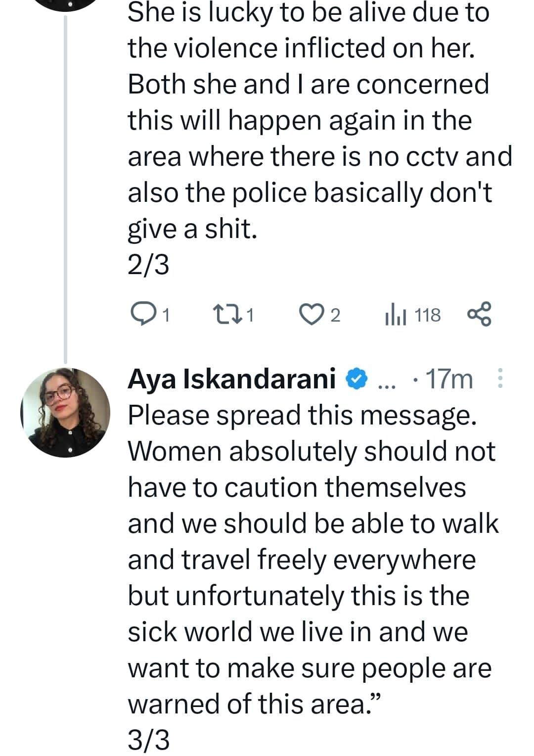Open view analytics bar chart icon
This screenshot has width=534, height=756.
(x=395, y=315)
